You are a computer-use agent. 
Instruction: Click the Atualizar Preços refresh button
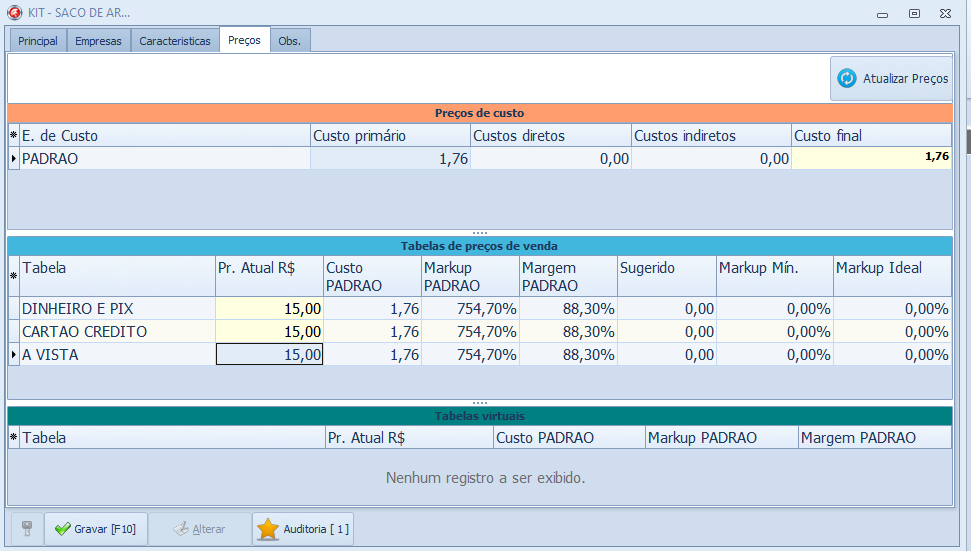click(x=891, y=78)
